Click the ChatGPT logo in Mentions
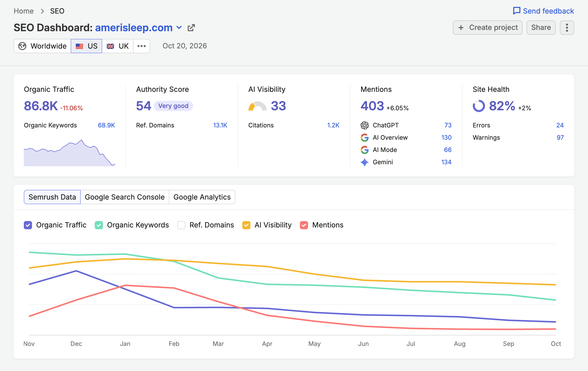 coord(364,125)
